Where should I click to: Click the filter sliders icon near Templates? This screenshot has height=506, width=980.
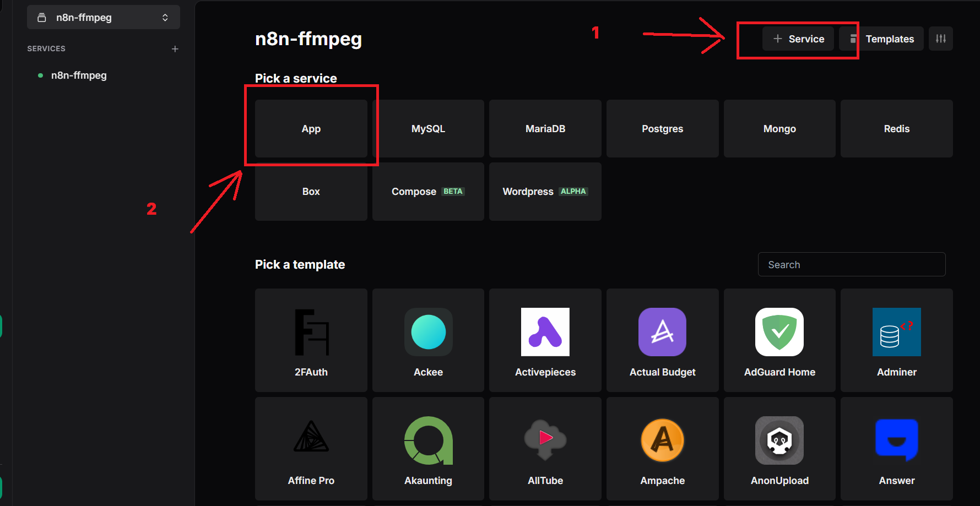click(x=941, y=39)
